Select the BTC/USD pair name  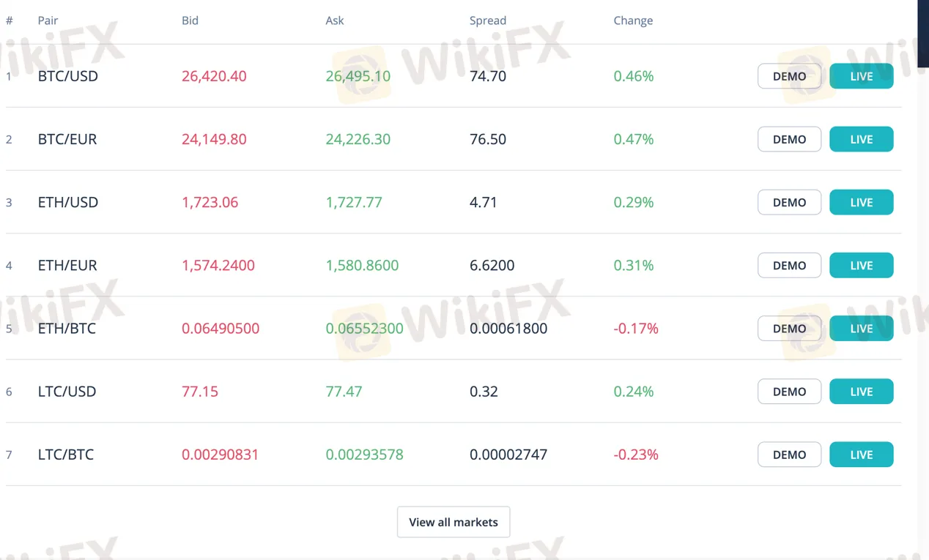68,76
